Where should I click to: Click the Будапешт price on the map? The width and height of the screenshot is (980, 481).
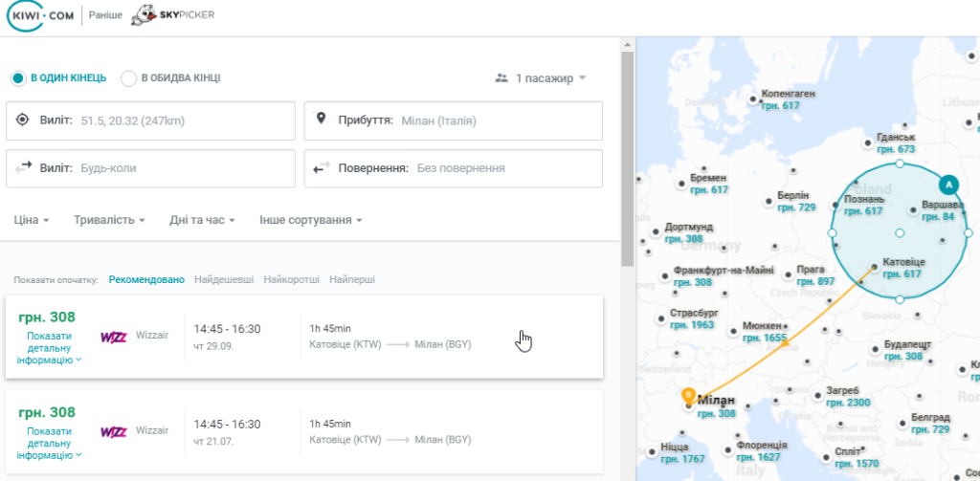click(x=903, y=356)
